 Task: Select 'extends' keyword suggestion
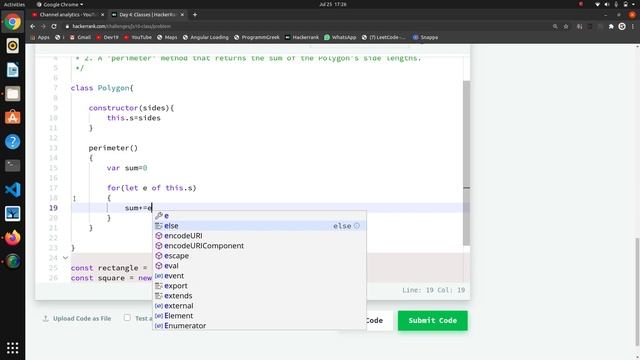259,296
